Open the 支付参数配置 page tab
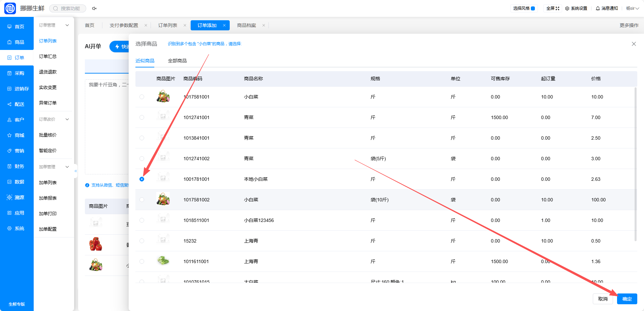Viewport: 644px width, 311px height. point(124,25)
